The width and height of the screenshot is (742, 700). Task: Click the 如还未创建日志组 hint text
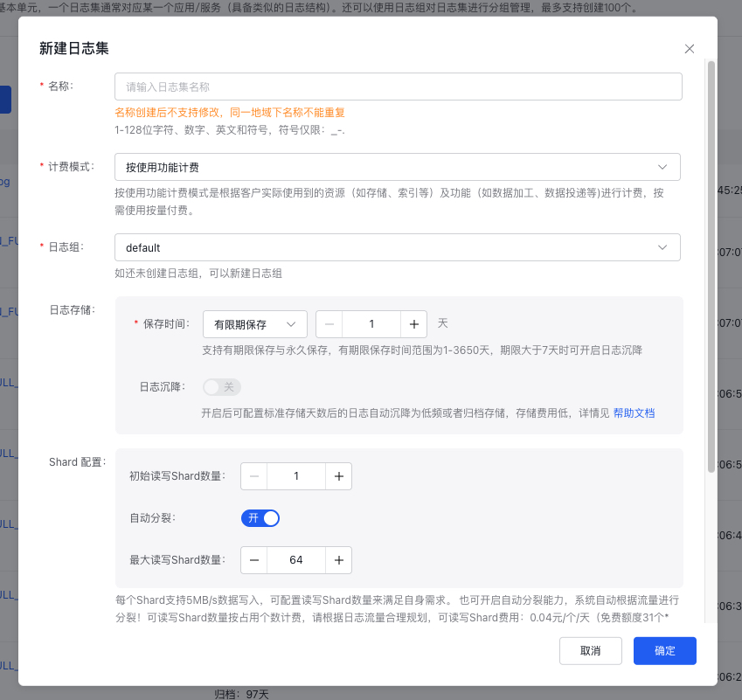click(x=198, y=274)
